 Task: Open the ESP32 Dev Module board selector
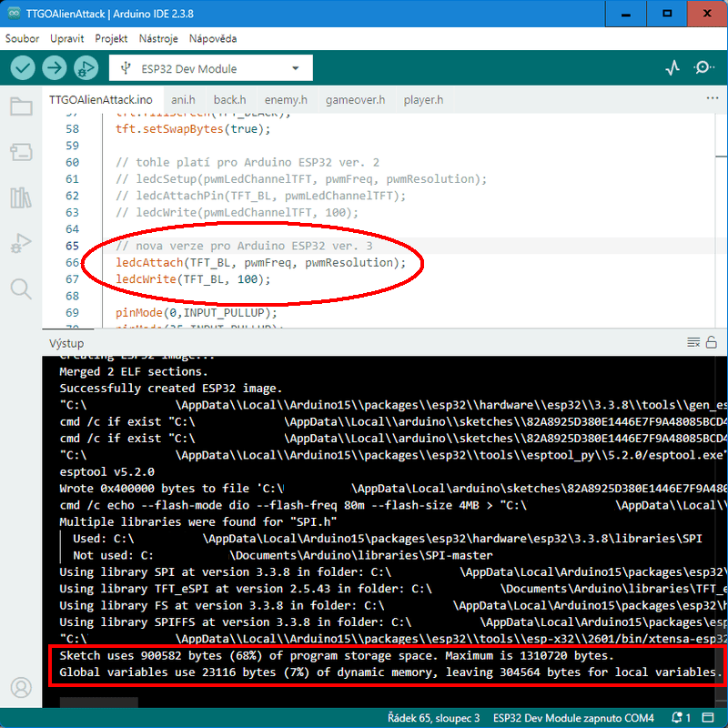[x=211, y=68]
